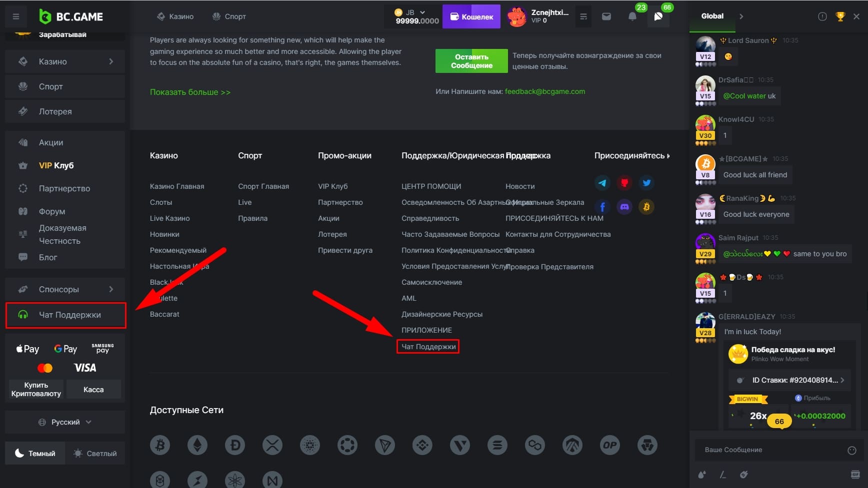Image resolution: width=868 pixels, height=488 pixels.
Task: Click Купить Криптовалюту button
Action: [x=36, y=390]
